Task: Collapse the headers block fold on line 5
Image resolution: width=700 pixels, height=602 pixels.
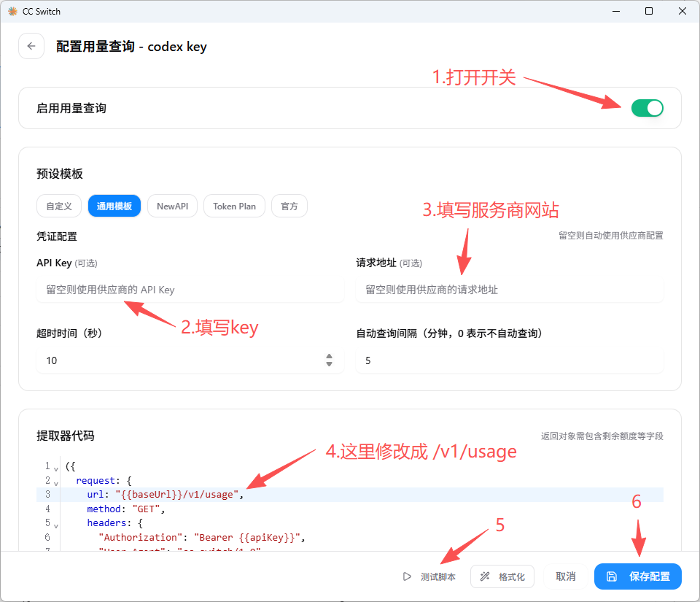Action: pos(56,525)
